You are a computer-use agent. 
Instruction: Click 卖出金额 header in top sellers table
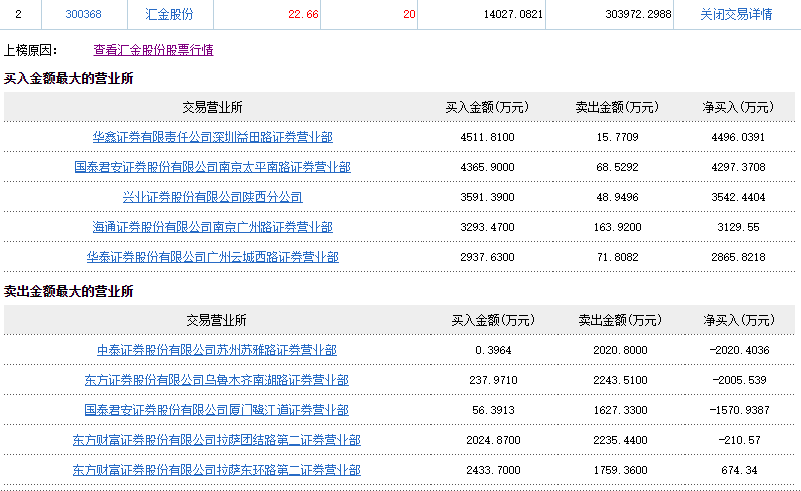click(x=619, y=320)
